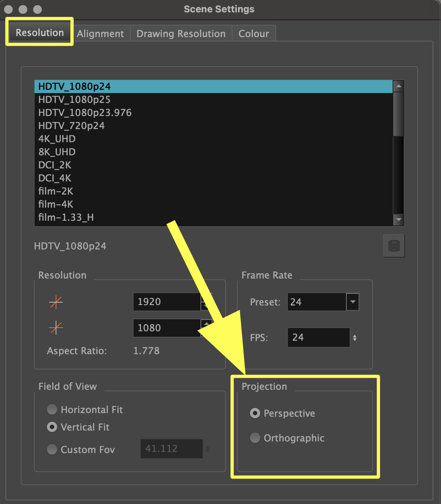Switch to the Alignment tab
This screenshot has height=504, width=441.
tap(100, 34)
